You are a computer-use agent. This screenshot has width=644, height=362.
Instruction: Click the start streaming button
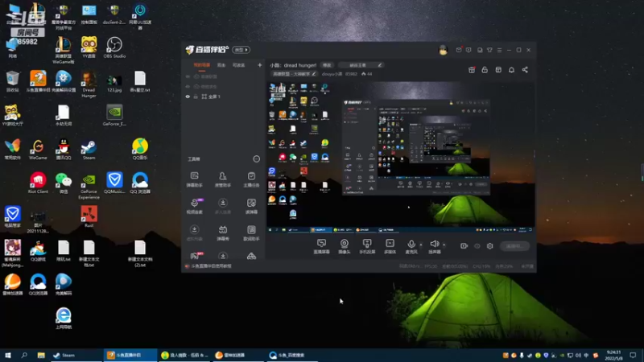(514, 246)
